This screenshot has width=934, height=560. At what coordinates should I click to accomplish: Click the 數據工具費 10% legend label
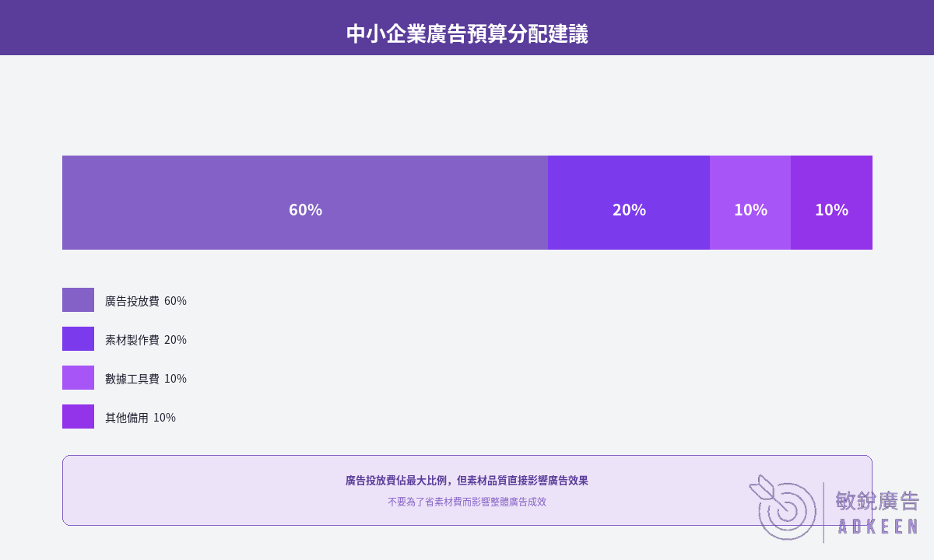pyautogui.click(x=146, y=379)
